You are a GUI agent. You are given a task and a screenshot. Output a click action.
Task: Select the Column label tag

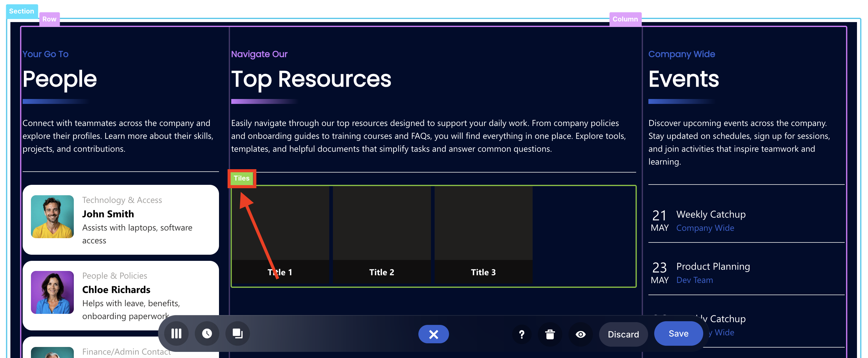pyautogui.click(x=625, y=19)
